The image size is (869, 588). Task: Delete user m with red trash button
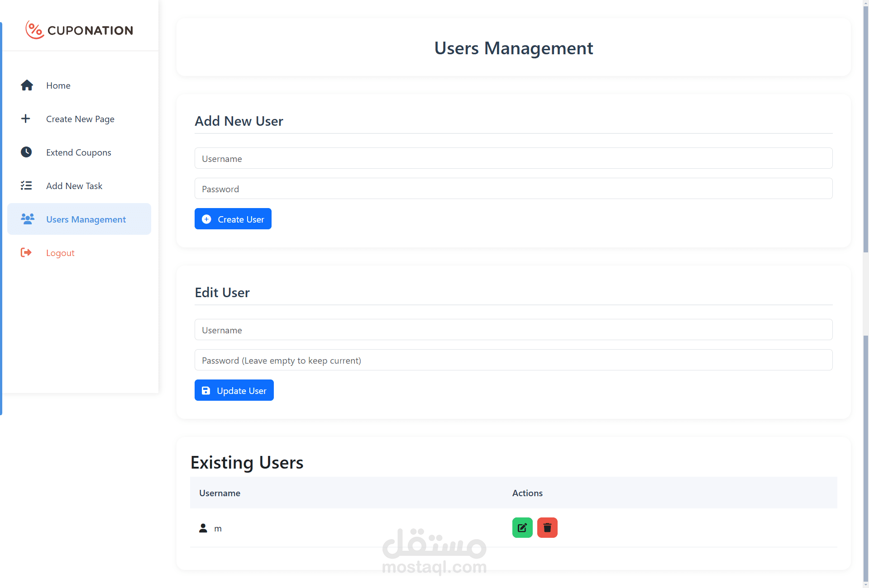[547, 527]
